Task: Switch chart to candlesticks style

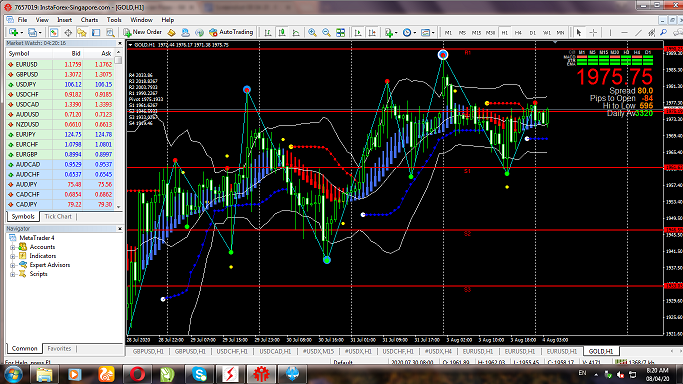Action: tap(282, 32)
